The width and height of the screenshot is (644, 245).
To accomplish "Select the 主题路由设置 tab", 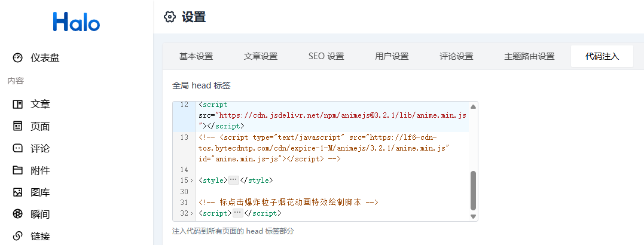I will pyautogui.click(x=529, y=57).
